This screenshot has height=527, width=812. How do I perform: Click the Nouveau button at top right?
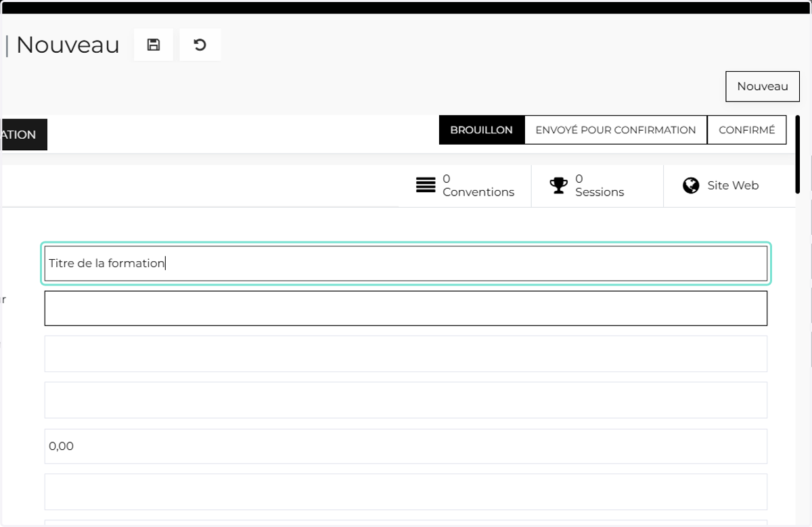[x=763, y=87]
